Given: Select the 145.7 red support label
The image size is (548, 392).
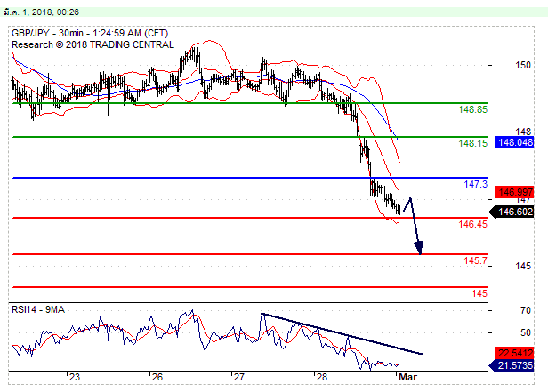Looking at the screenshot, I should [x=474, y=260].
